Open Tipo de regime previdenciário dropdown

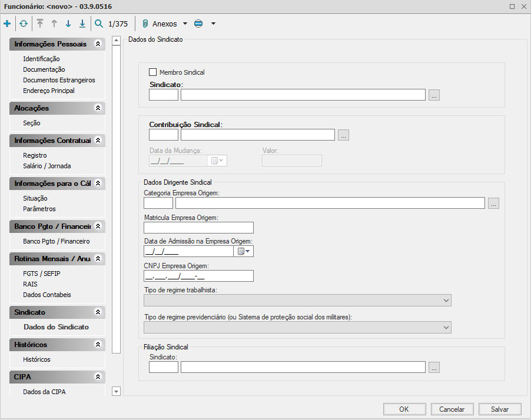(445, 327)
